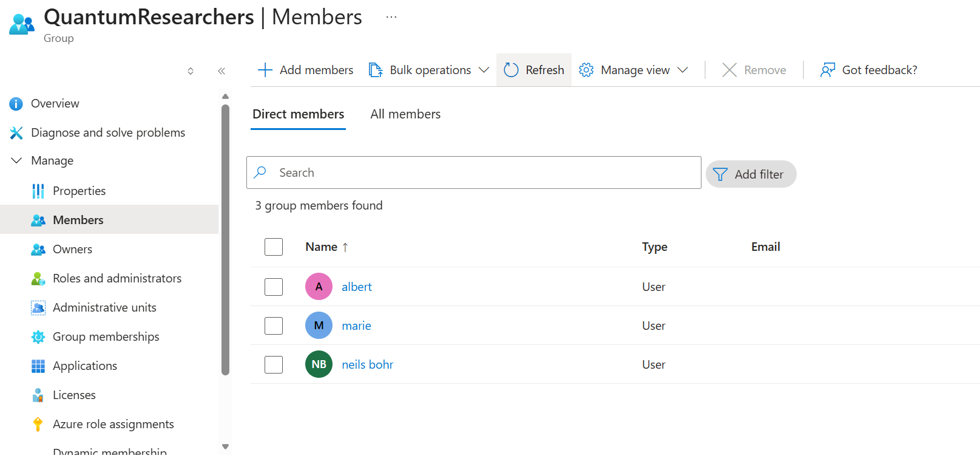
Task: Collapse the Manage section in sidebar
Action: pyautogui.click(x=16, y=161)
